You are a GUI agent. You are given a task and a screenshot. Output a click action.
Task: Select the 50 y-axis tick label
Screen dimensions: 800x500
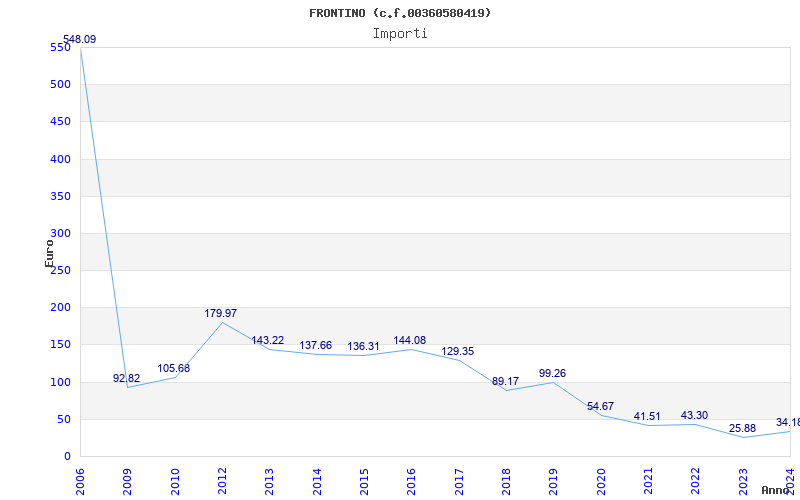(63, 419)
